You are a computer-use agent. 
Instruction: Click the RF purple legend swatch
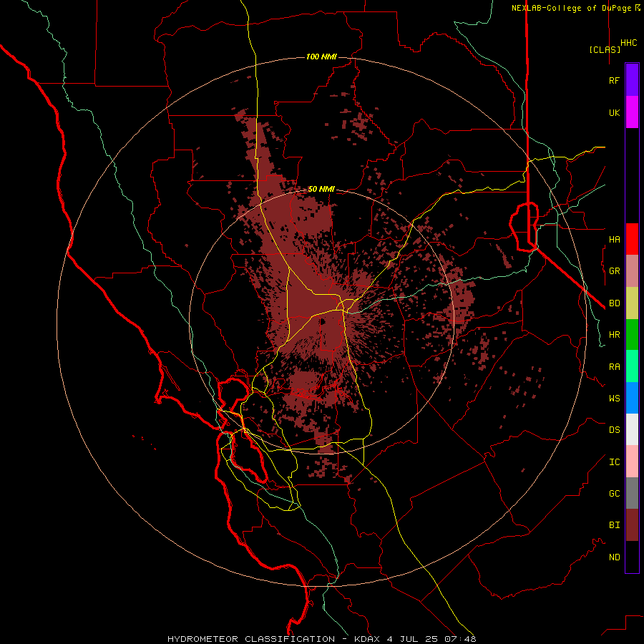[x=632, y=80]
